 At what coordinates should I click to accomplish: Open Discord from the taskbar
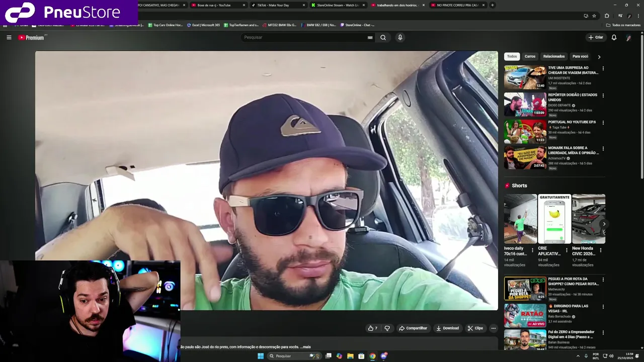tap(384, 356)
